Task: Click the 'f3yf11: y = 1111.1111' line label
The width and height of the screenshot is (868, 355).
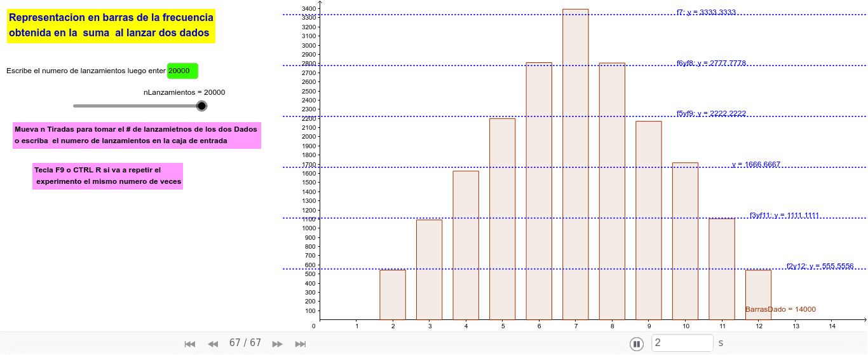Action: 783,216
